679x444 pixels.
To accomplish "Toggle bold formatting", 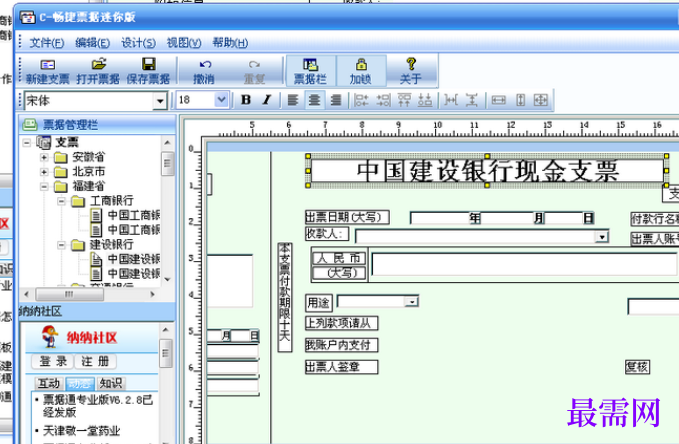I will pos(246,100).
